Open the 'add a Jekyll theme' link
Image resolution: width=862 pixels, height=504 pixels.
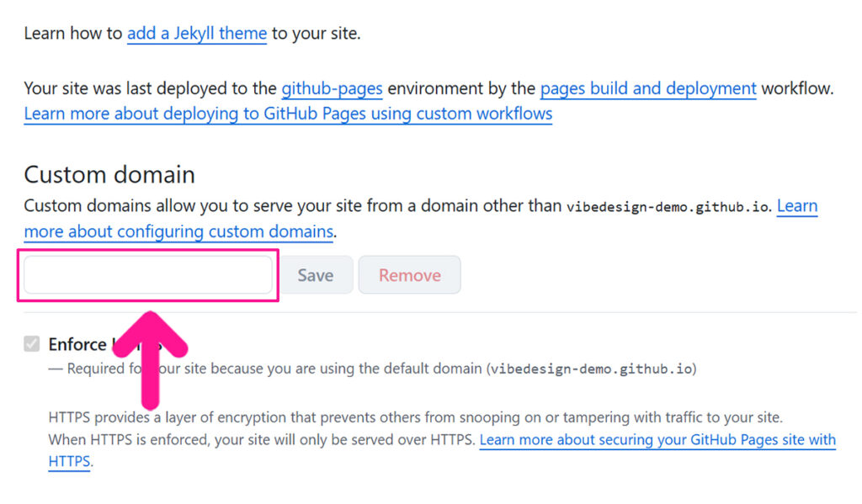click(x=197, y=34)
